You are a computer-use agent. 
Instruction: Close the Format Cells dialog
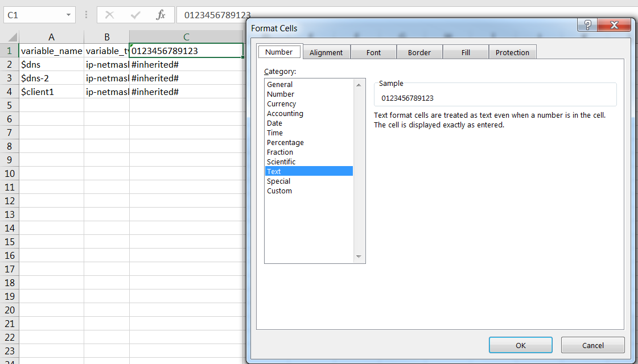click(x=614, y=26)
